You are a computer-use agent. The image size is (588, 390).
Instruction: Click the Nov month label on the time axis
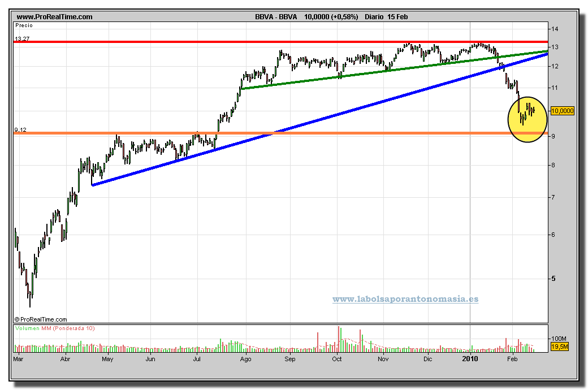click(x=383, y=359)
